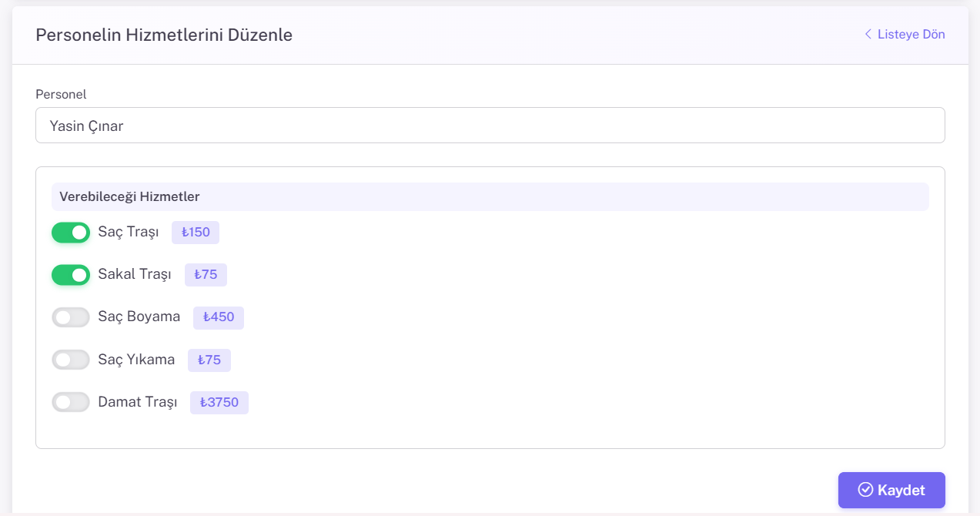Focus the Personel field showing Yasin Çınar
This screenshot has height=516, width=980.
pos(490,126)
